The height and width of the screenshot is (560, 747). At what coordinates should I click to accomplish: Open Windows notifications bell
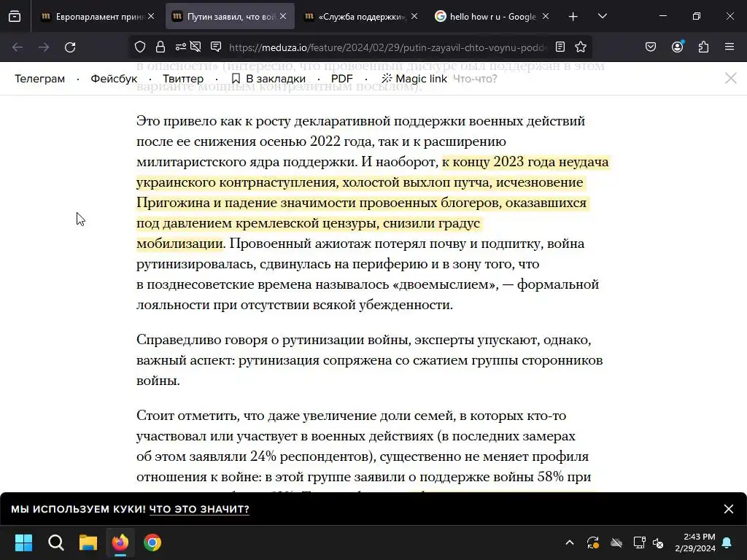(727, 542)
